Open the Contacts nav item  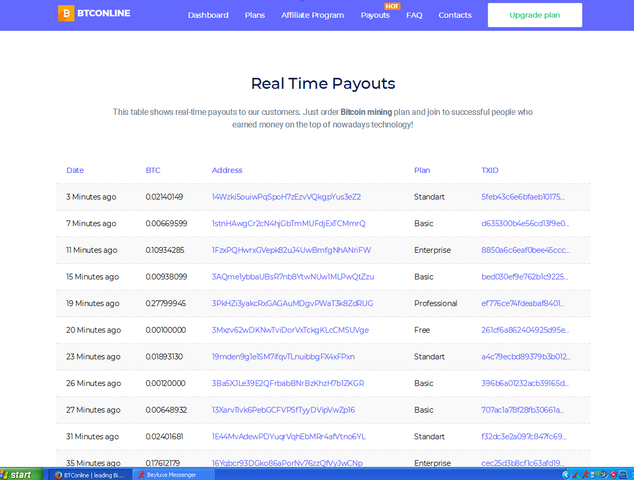click(x=455, y=15)
